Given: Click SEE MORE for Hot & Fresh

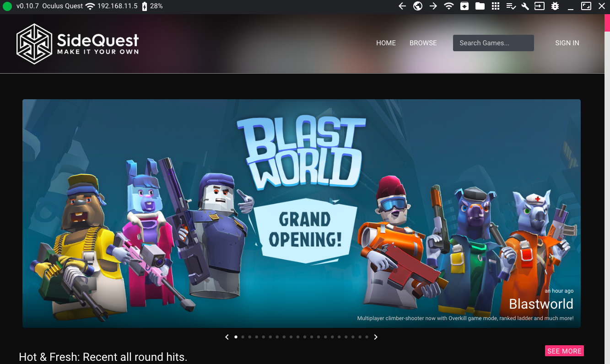Looking at the screenshot, I should click(564, 351).
